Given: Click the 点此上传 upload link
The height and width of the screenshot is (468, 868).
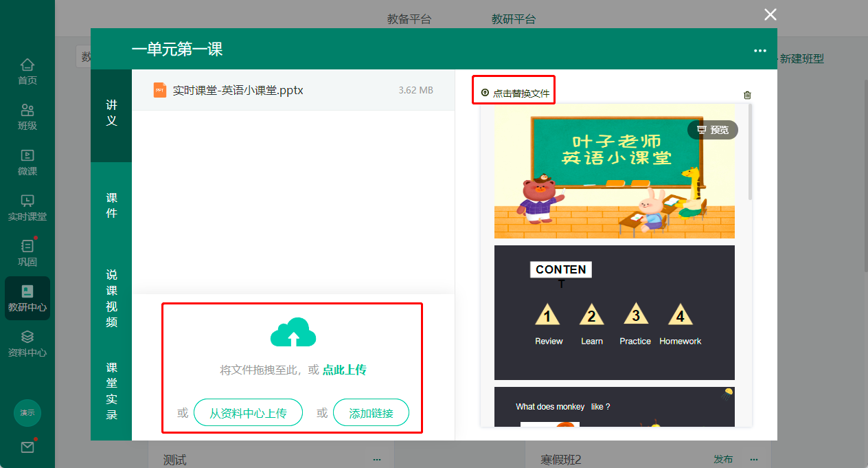Looking at the screenshot, I should tap(345, 370).
